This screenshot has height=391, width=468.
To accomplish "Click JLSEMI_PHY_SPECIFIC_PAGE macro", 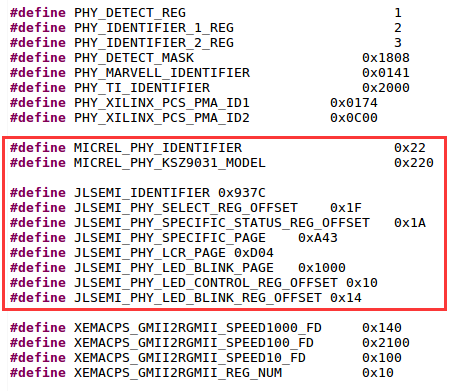I will click(x=170, y=238).
